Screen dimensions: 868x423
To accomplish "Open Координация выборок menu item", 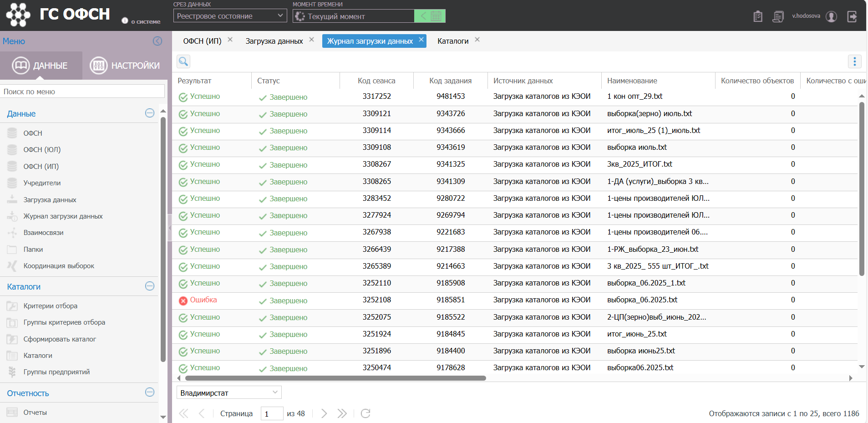I will [59, 265].
